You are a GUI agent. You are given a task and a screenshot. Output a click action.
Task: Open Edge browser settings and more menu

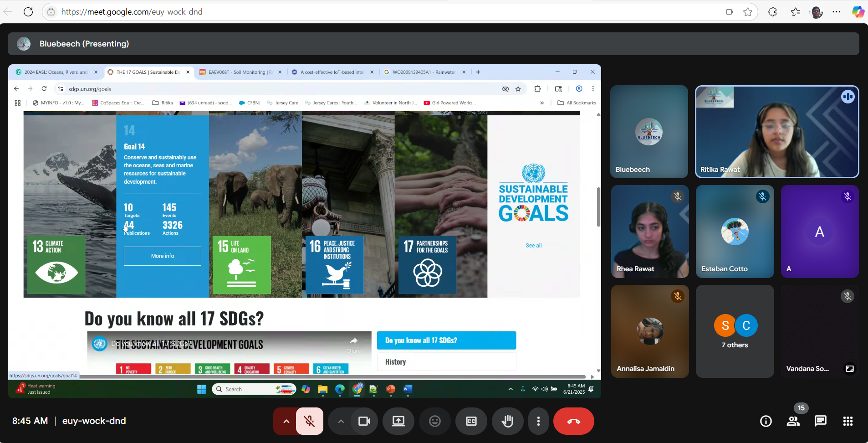click(837, 12)
